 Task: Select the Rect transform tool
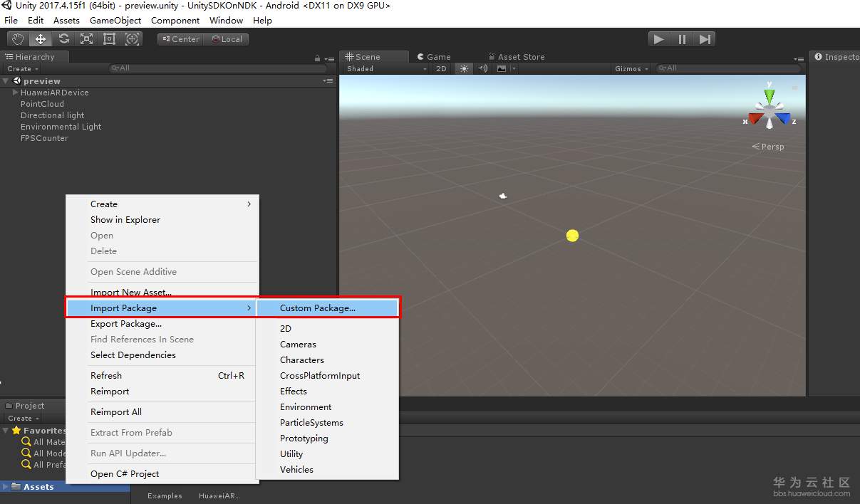tap(109, 39)
